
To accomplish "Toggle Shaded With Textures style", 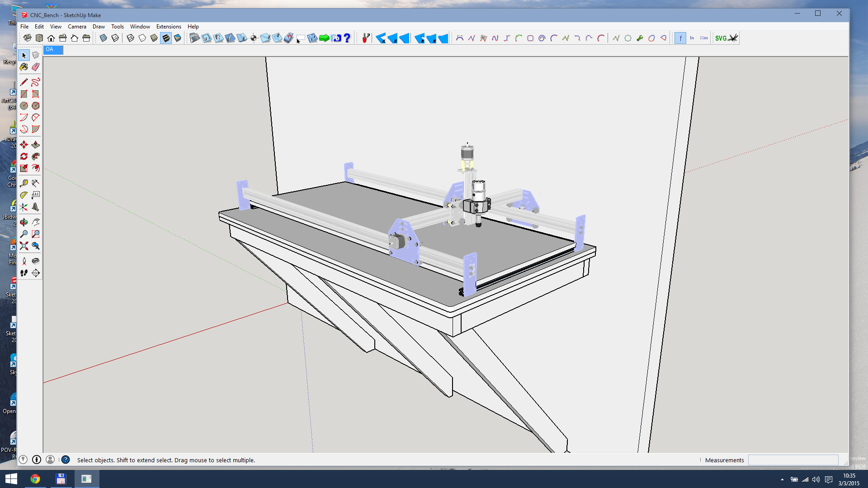I will coord(166,38).
